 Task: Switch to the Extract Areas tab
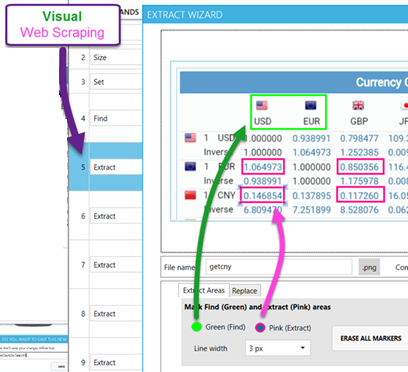point(204,290)
